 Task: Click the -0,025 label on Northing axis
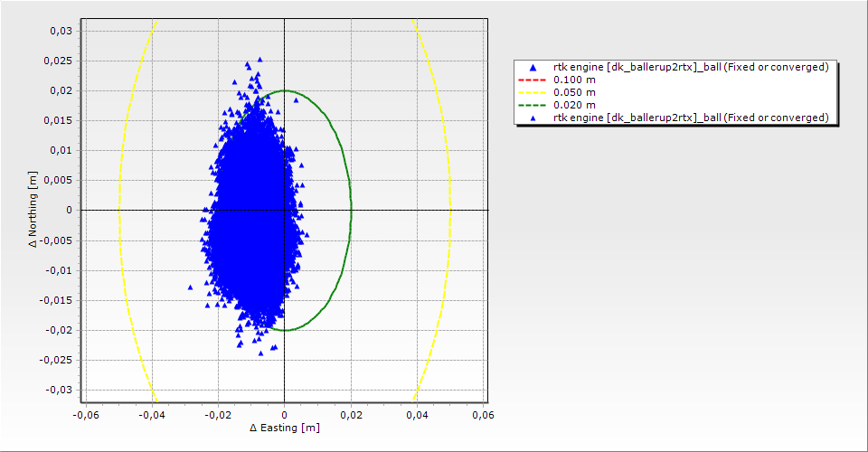[x=56, y=360]
